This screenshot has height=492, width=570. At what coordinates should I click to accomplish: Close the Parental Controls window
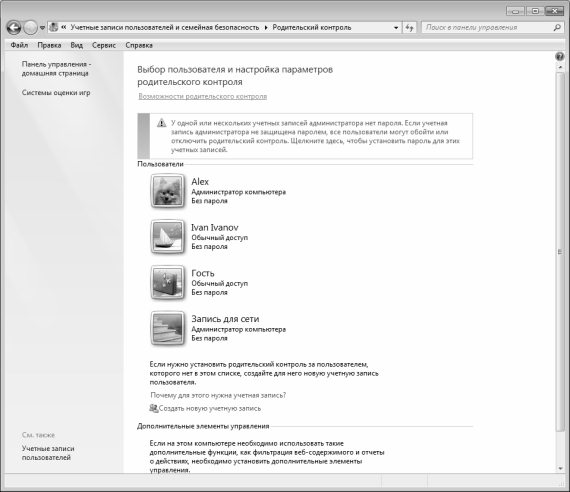pos(554,11)
